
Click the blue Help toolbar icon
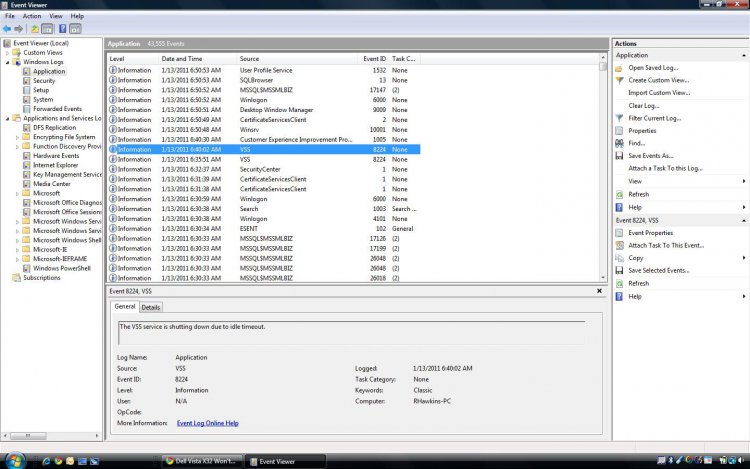[62, 29]
